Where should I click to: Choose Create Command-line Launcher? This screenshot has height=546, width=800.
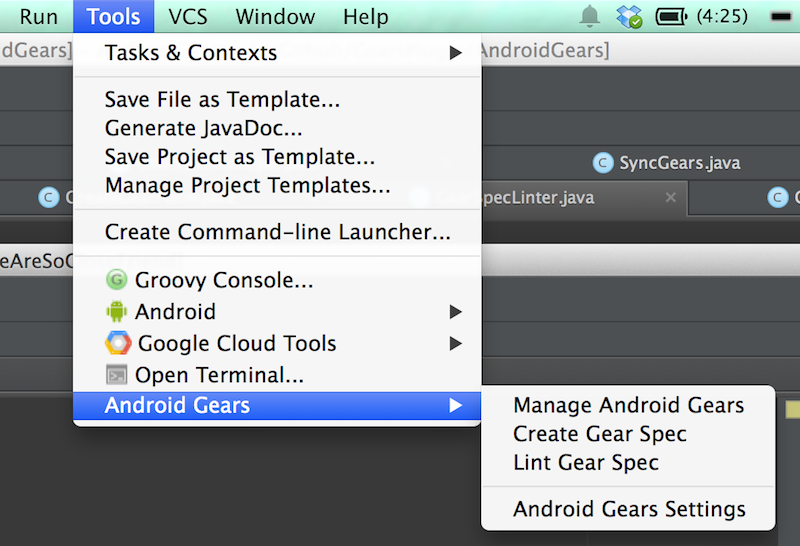277,232
